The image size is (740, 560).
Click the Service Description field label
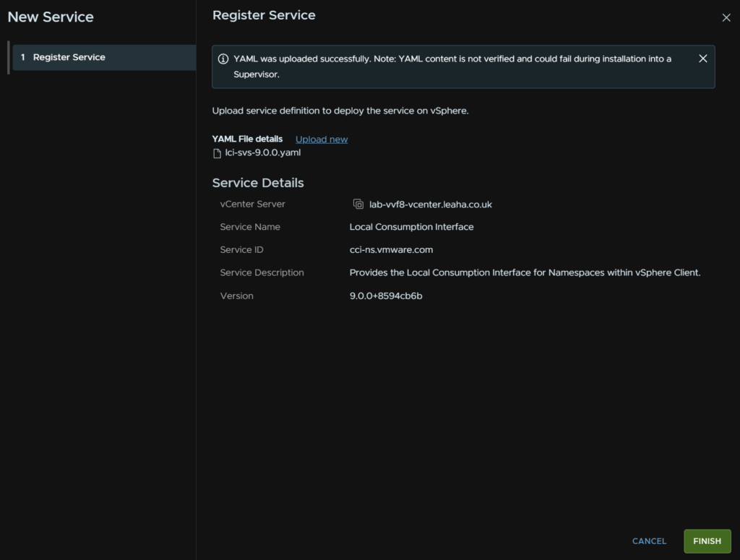point(262,272)
